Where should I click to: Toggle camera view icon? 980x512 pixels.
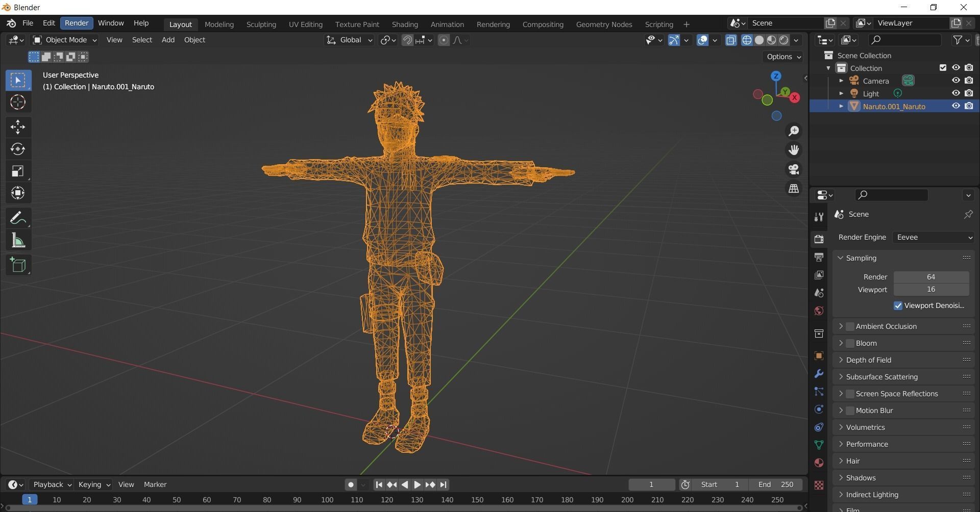pos(794,169)
